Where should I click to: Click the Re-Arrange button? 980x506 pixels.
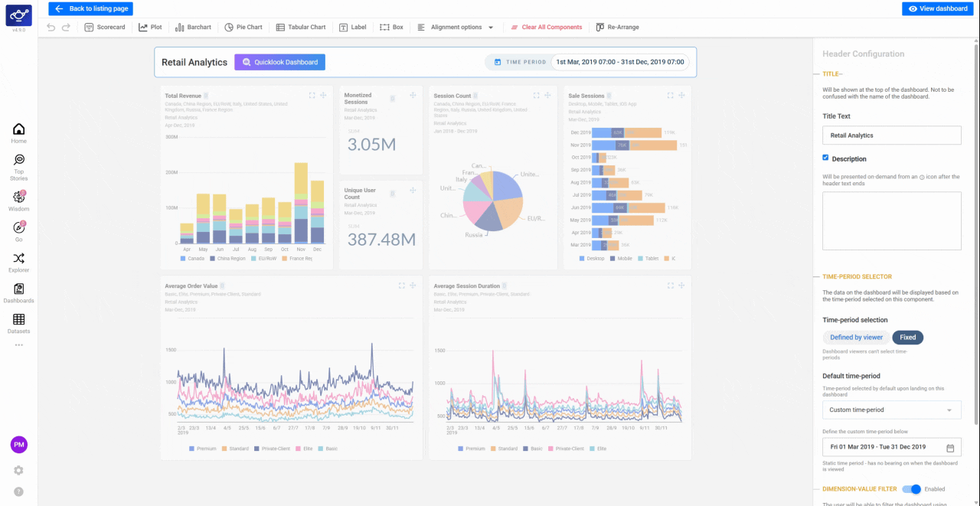(617, 27)
